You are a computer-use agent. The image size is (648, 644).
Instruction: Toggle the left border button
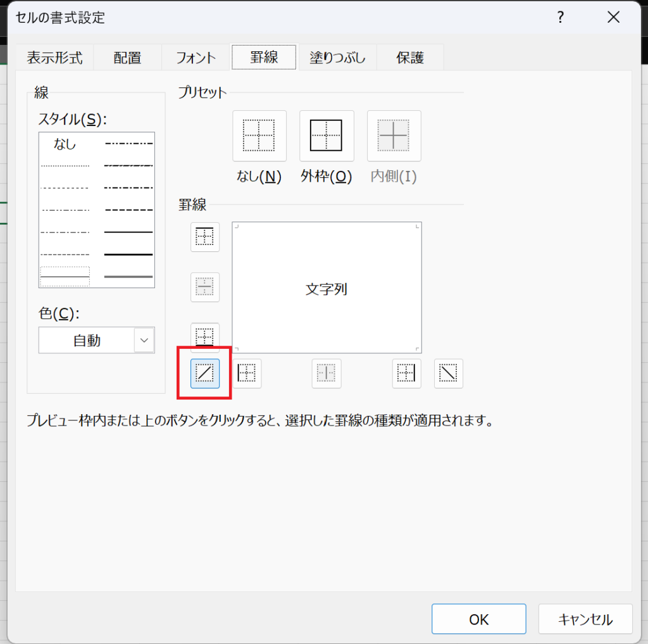coord(247,374)
